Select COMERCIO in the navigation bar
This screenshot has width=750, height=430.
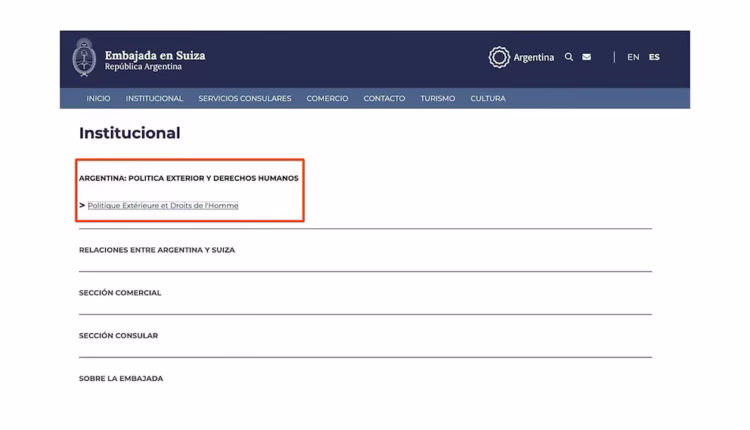pyautogui.click(x=327, y=98)
